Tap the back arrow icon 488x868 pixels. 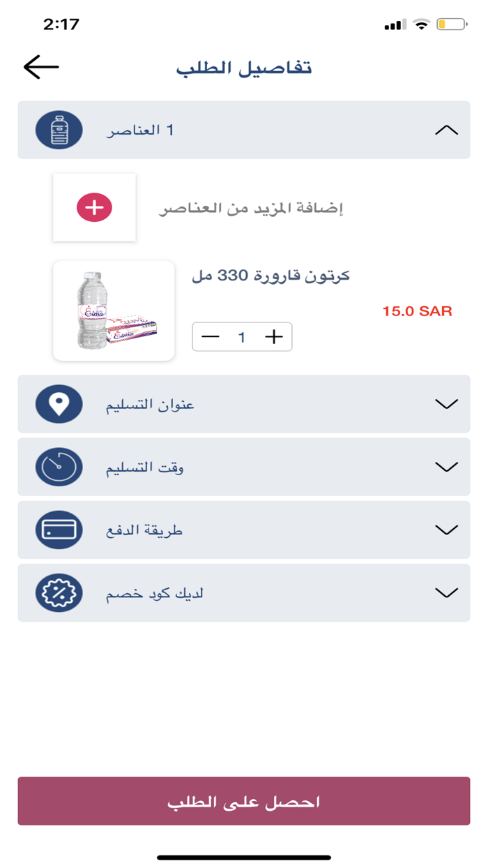point(41,67)
